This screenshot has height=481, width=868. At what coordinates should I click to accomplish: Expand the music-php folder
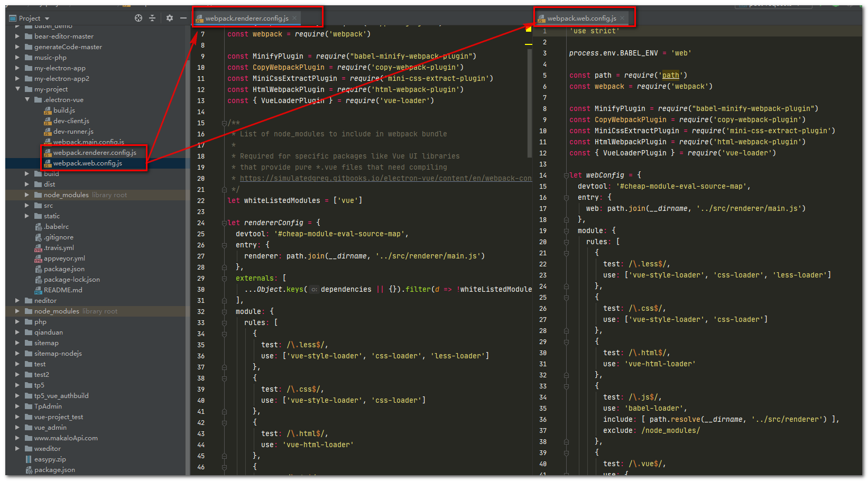point(17,58)
